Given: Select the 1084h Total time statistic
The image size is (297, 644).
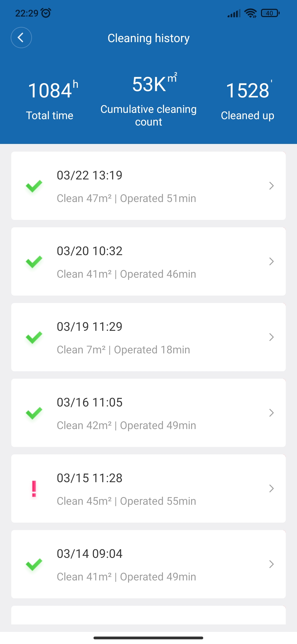Looking at the screenshot, I should click(50, 100).
